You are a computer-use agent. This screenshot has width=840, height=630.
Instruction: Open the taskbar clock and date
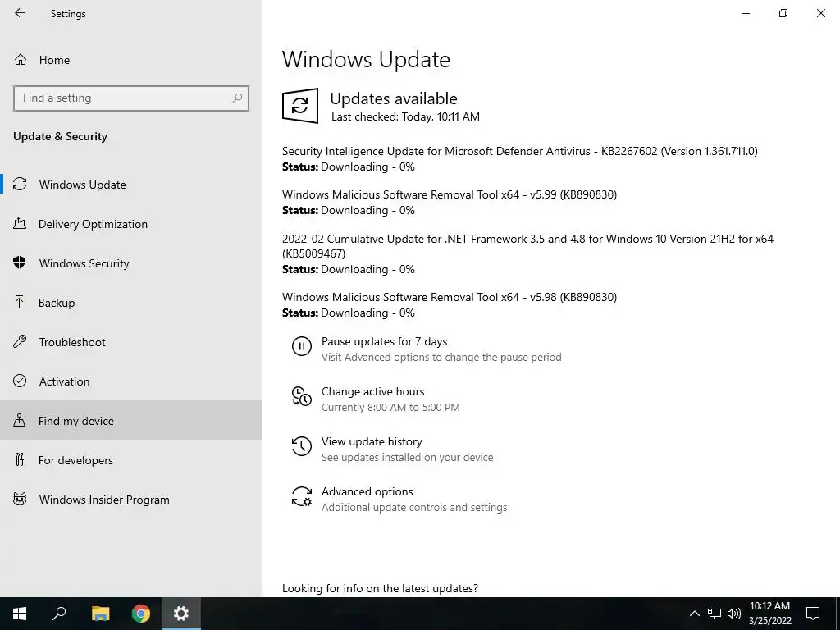tap(769, 614)
